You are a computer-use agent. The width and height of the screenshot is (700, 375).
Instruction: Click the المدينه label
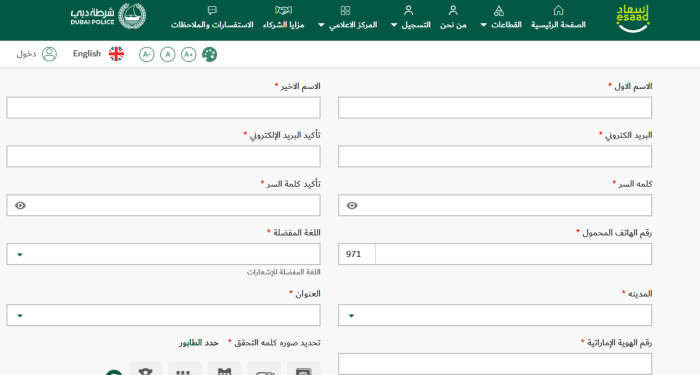coord(640,294)
